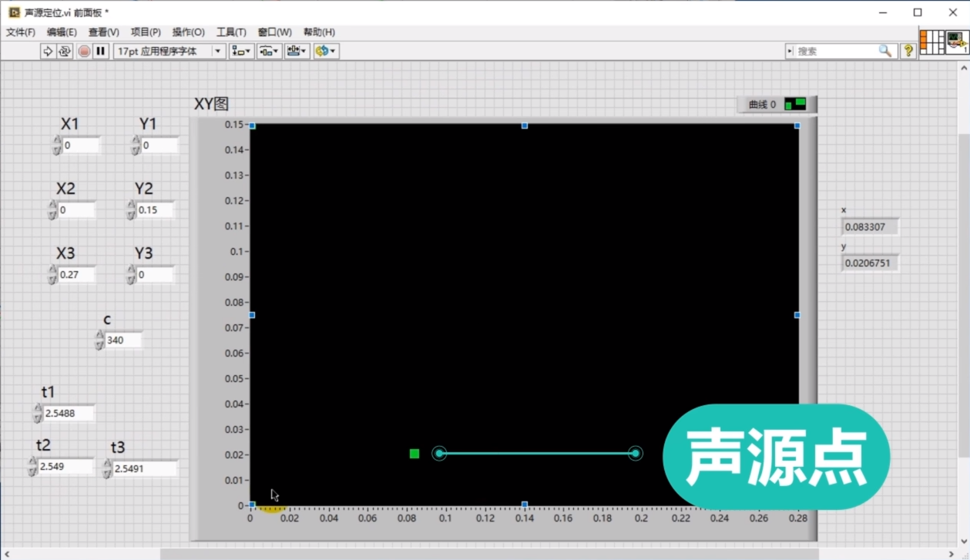Click the connector pane grid icon

(931, 42)
